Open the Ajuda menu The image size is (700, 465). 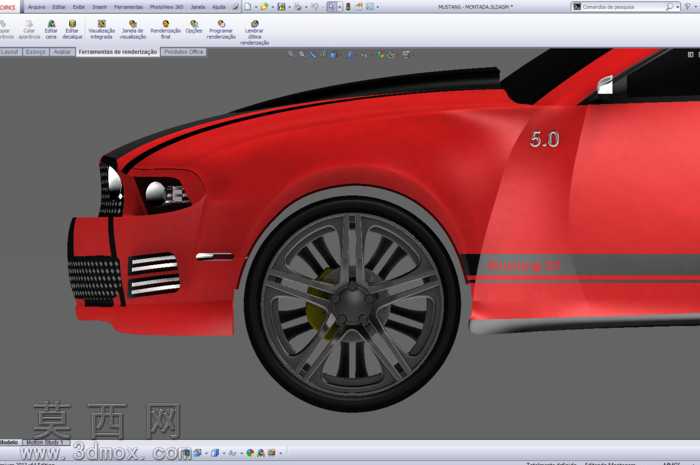click(218, 7)
